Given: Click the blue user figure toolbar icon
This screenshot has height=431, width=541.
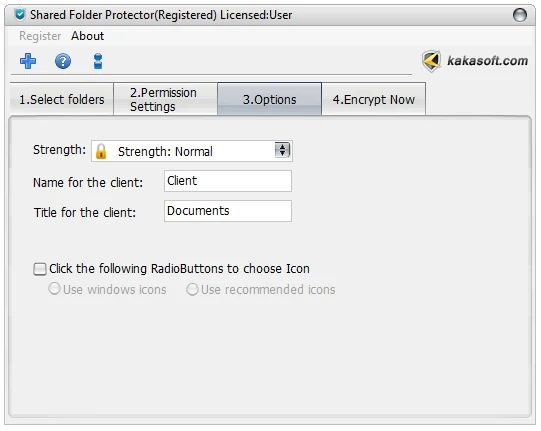Looking at the screenshot, I should pyautogui.click(x=98, y=61).
